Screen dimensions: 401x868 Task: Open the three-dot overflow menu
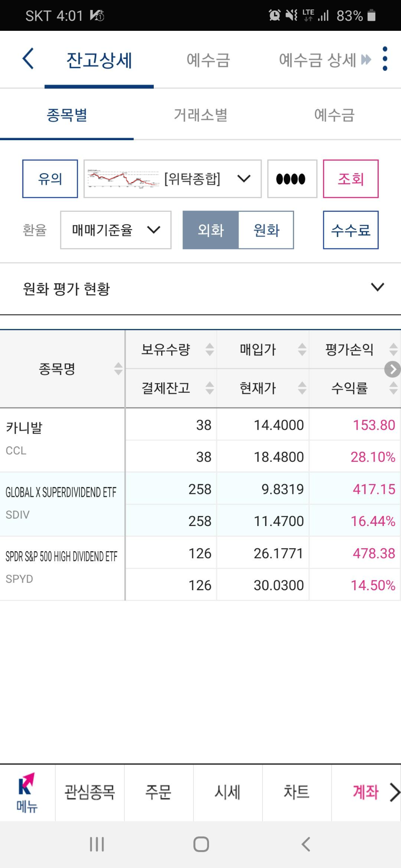385,59
